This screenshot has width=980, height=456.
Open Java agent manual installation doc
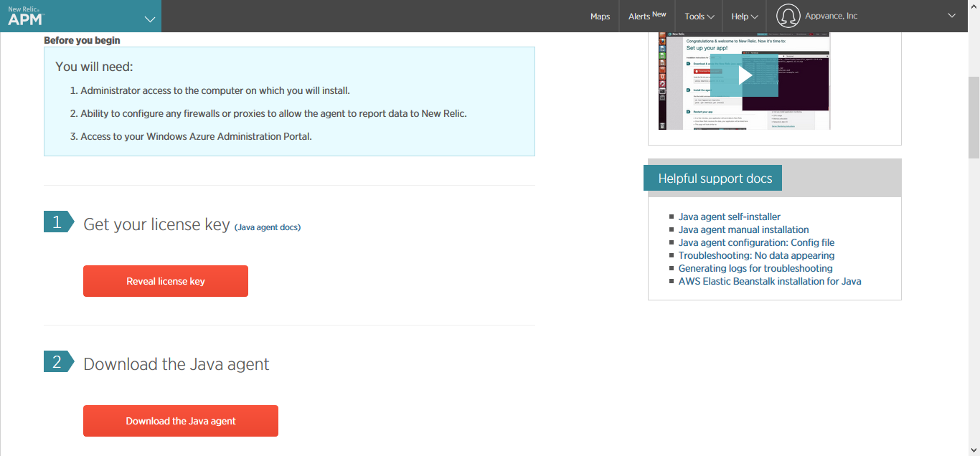[744, 229]
